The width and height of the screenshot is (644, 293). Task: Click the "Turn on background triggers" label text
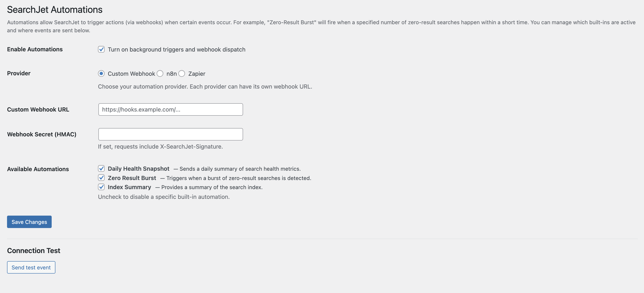point(176,49)
